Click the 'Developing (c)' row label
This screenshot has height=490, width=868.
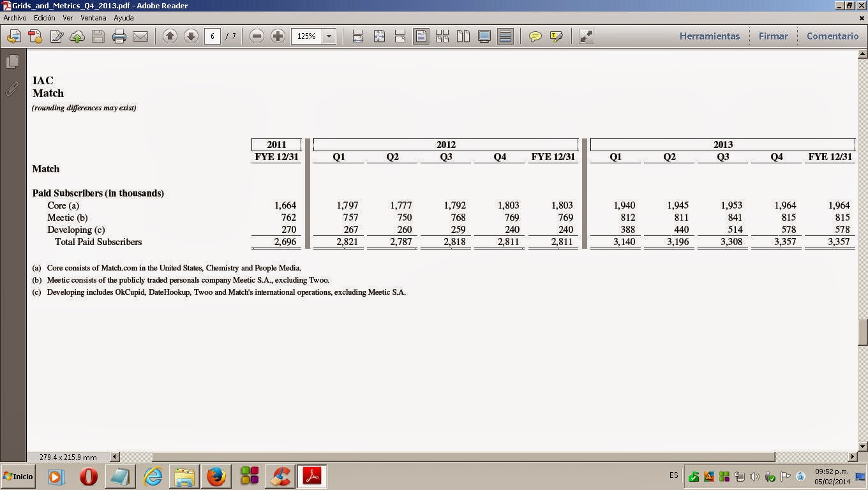(76, 230)
